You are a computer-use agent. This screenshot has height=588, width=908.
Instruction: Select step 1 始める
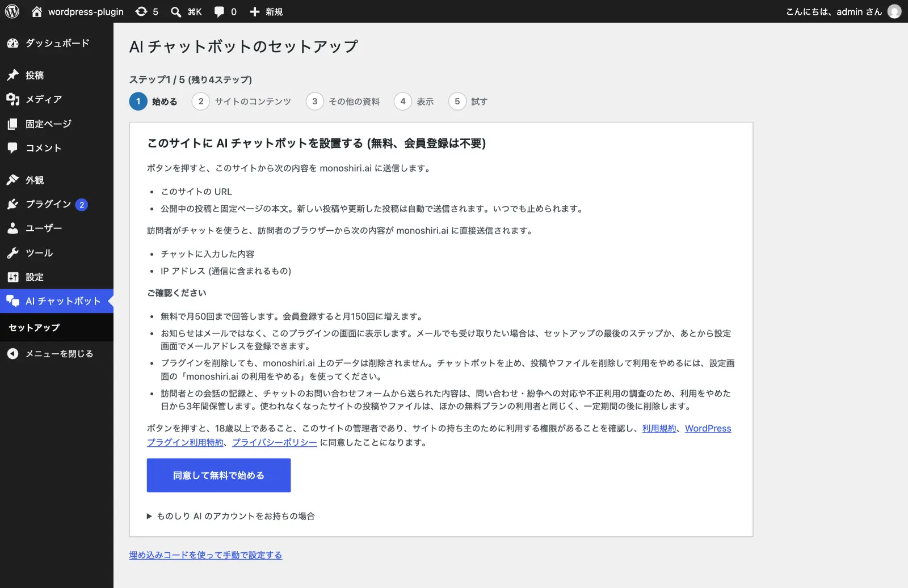[153, 101]
